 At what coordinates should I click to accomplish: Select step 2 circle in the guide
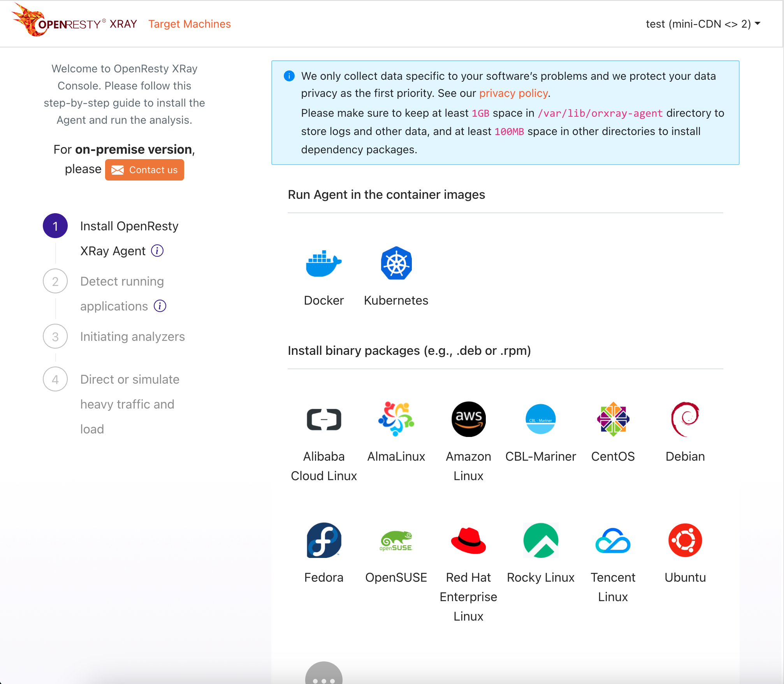55,281
